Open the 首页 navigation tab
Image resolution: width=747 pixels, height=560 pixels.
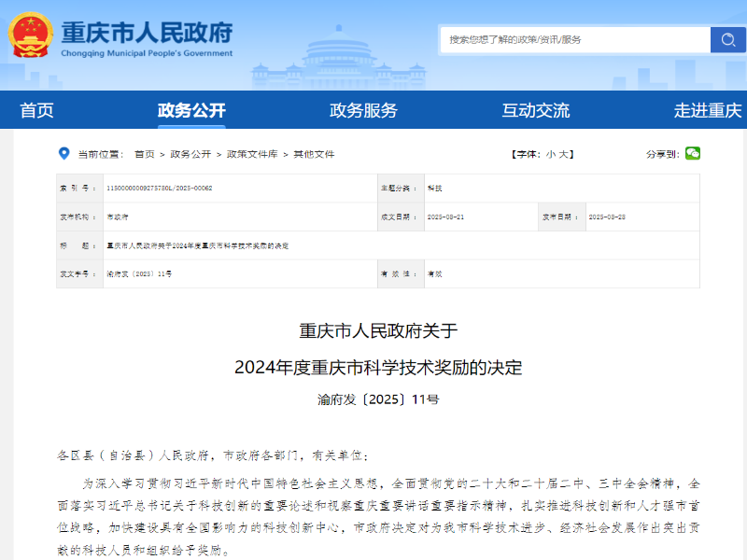(x=37, y=110)
